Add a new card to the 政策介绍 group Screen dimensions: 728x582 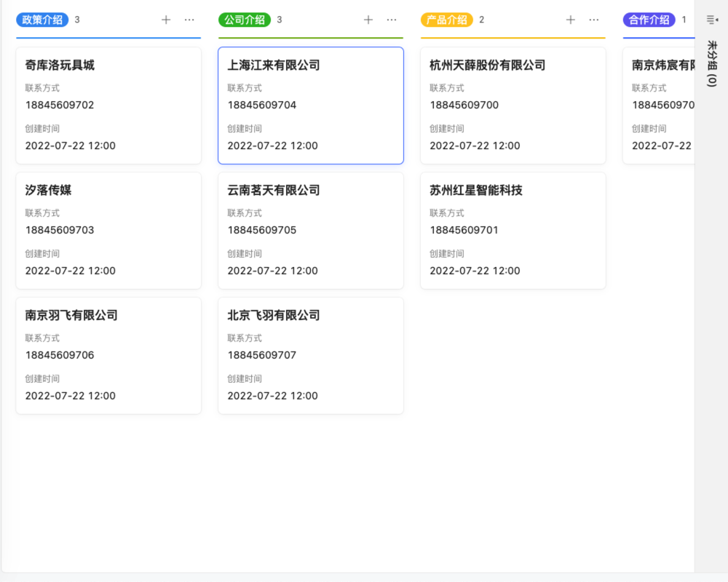pyautogui.click(x=166, y=20)
